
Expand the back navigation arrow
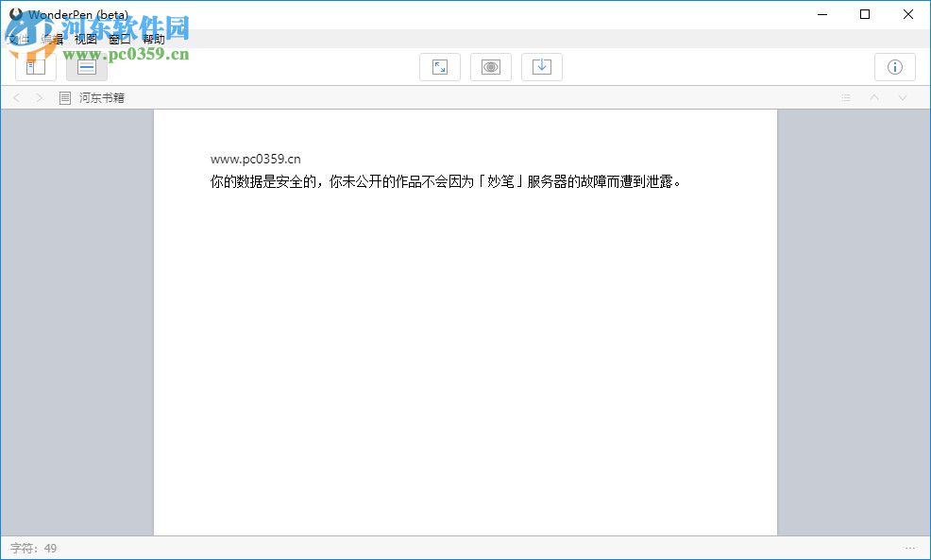point(16,97)
